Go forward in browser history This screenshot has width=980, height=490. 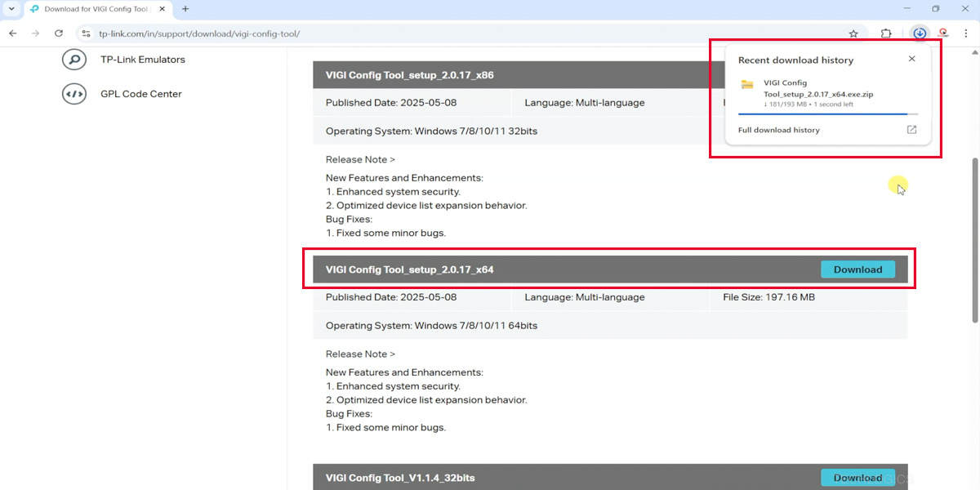click(x=35, y=33)
